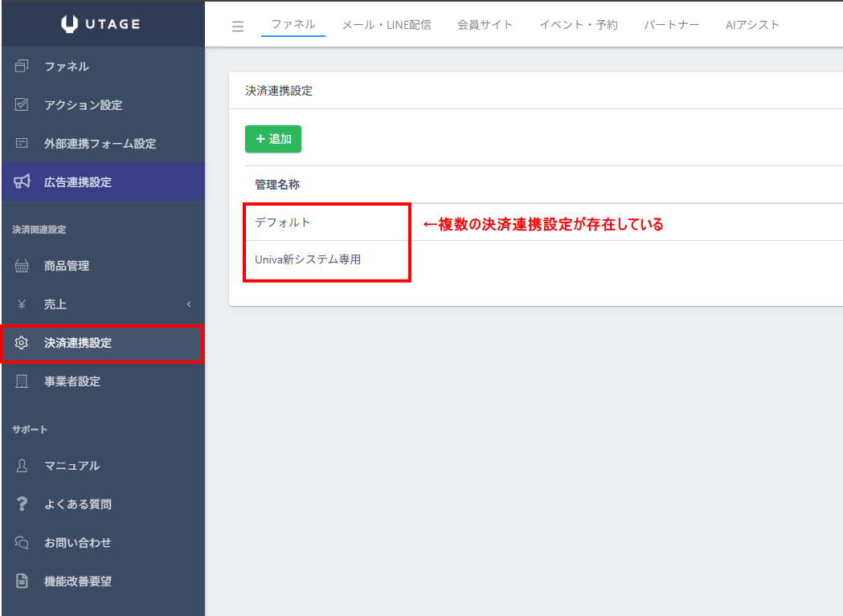Click the 広告連携設定 megaphone icon
The width and height of the screenshot is (843, 616).
pos(23,182)
